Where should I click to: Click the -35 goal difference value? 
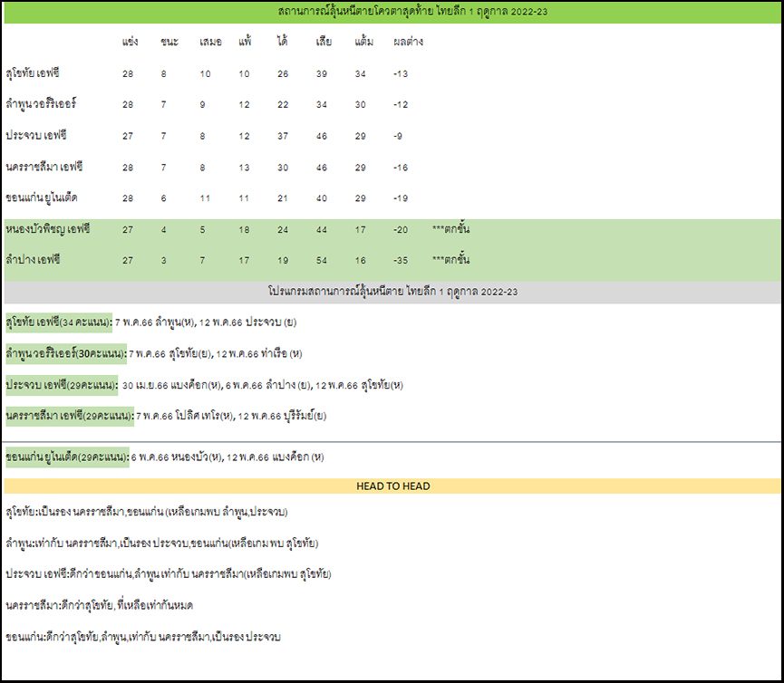pos(401,261)
